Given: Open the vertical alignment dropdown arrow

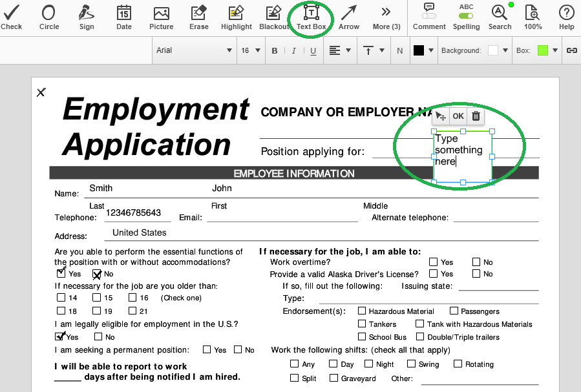Looking at the screenshot, I should tap(382, 50).
